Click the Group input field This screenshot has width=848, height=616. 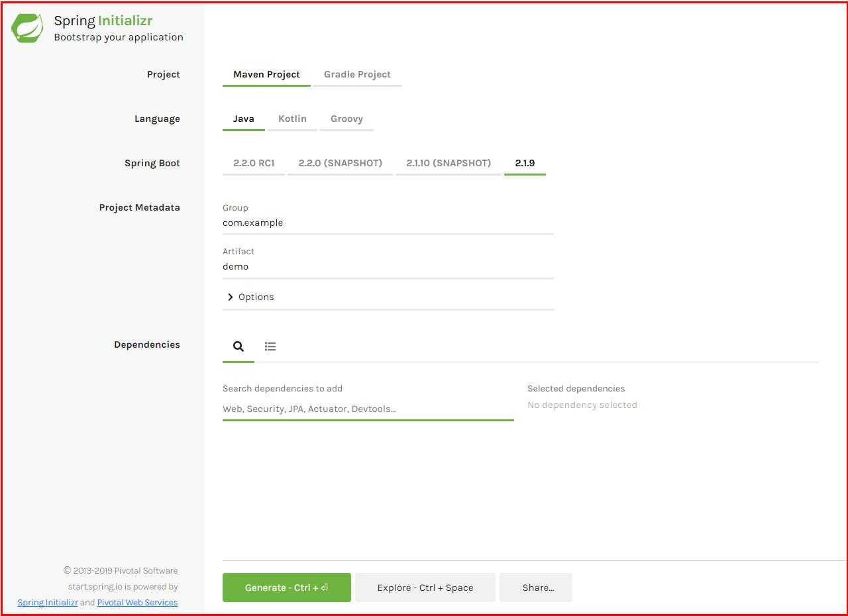[388, 223]
